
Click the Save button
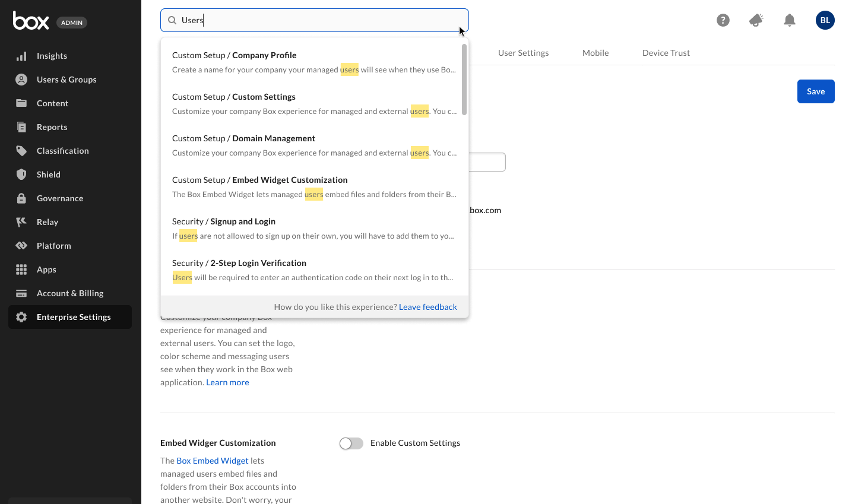[815, 91]
